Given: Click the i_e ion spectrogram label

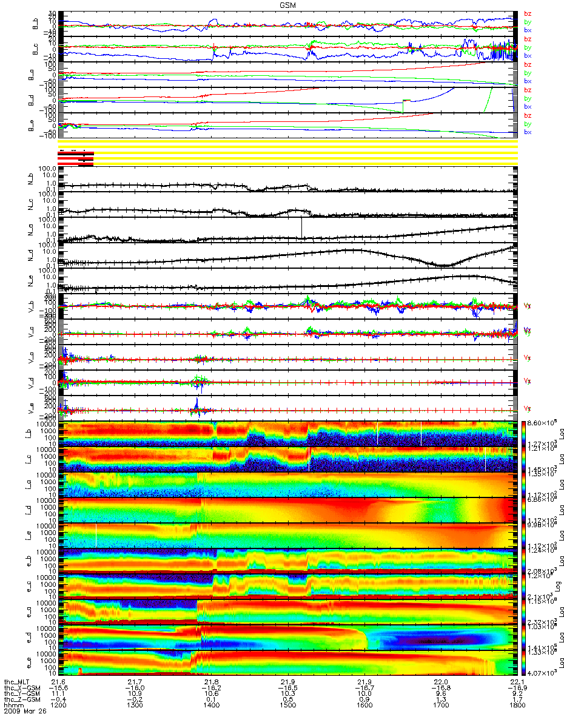Looking at the screenshot, I should [x=29, y=535].
